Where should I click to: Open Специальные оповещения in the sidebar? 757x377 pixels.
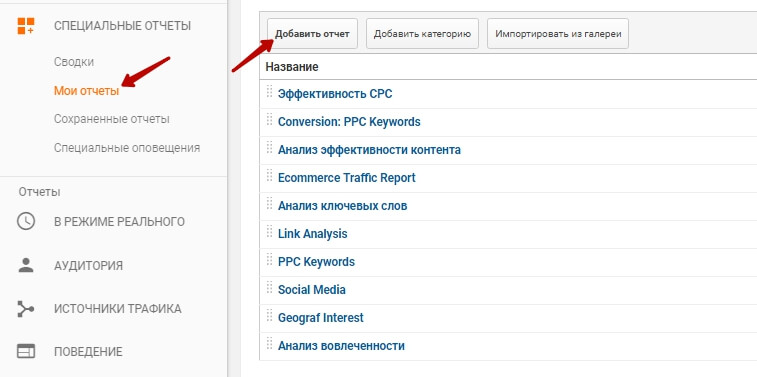(x=127, y=148)
